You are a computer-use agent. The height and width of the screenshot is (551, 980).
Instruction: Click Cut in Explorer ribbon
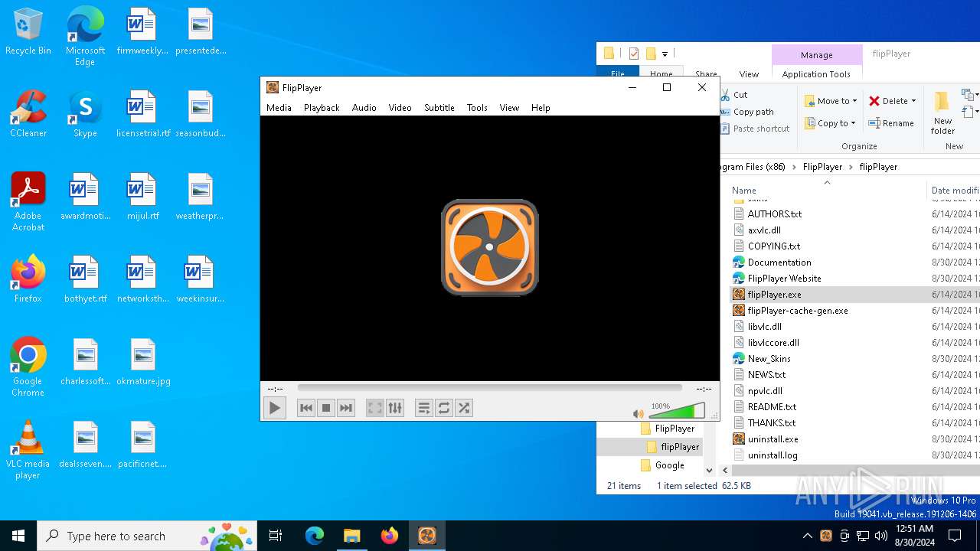733,95
